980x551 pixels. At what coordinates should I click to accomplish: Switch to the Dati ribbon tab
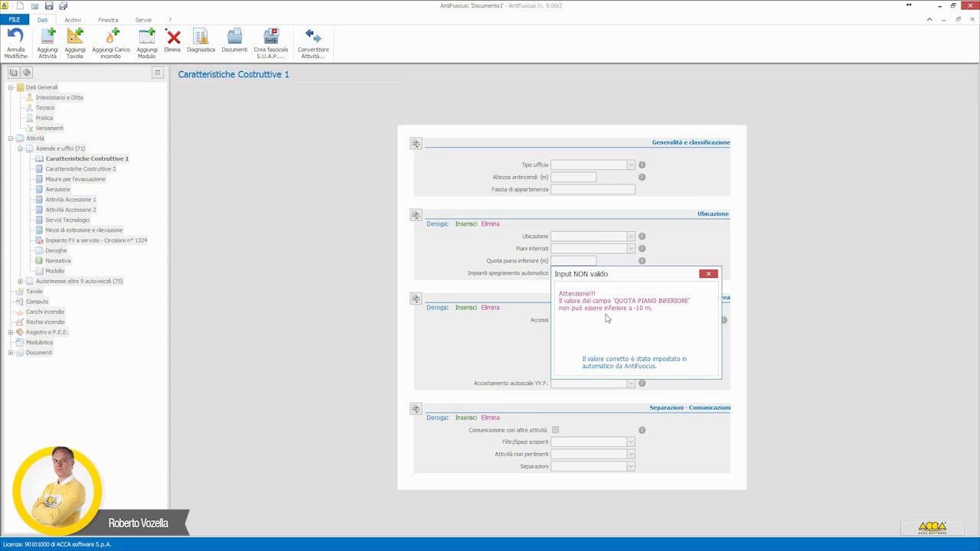click(42, 19)
